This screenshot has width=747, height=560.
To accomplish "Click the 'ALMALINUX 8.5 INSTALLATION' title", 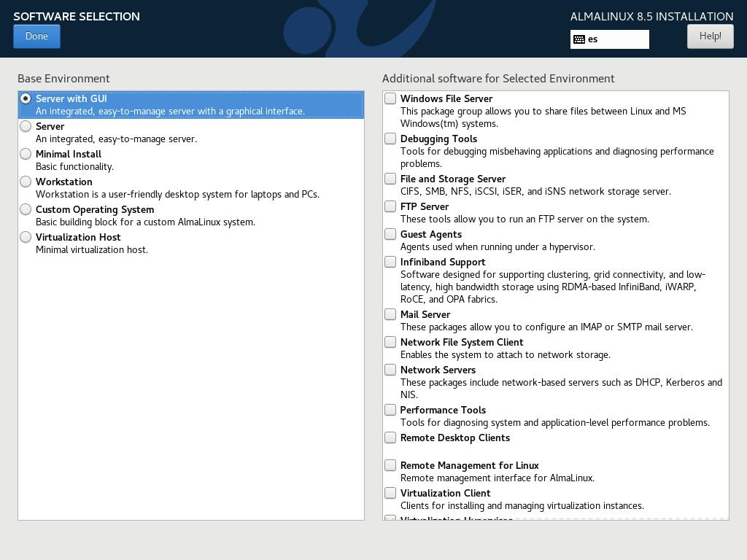I will coord(651,16).
